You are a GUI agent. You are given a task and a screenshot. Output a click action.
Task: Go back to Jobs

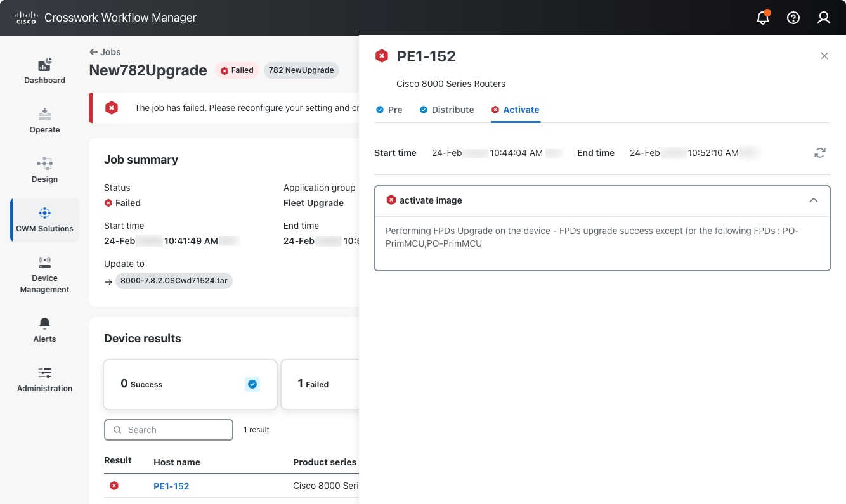105,52
